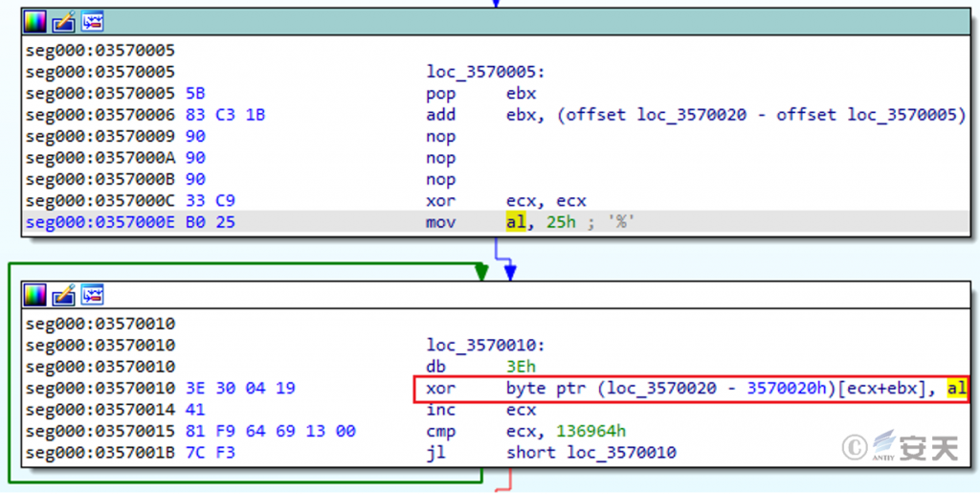The height and width of the screenshot is (494, 980).
Task: Click group nodes icon on loc_3570010 node
Action: [93, 295]
